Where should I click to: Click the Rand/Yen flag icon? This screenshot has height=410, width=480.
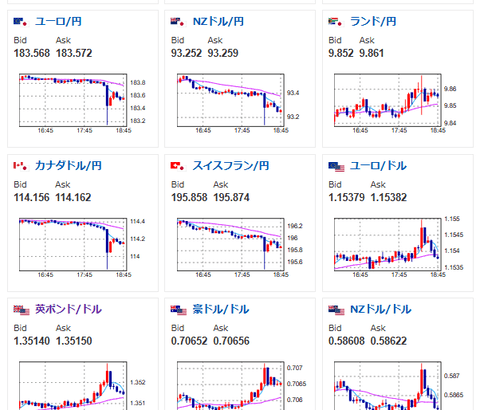click(x=335, y=22)
